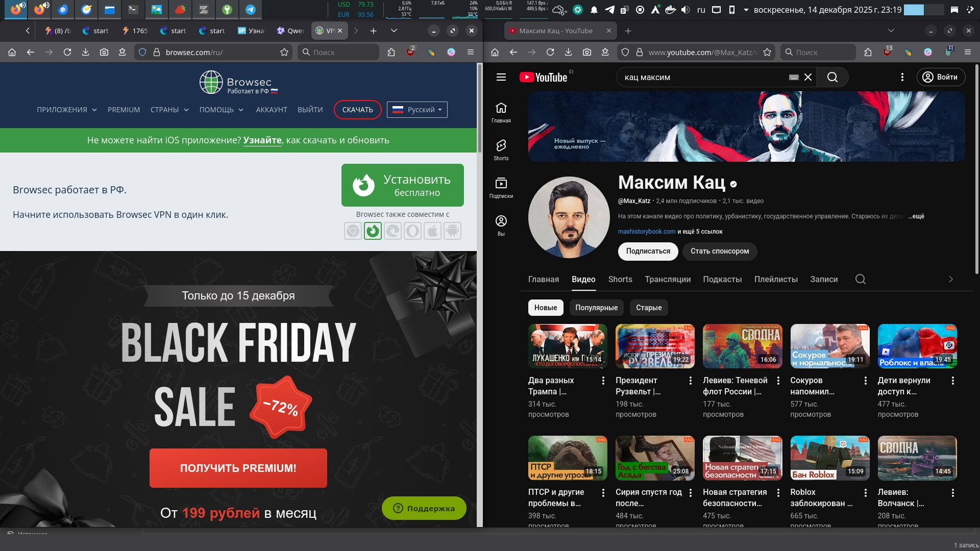Switch to the Shorts channel tab
980x551 pixels.
click(620, 279)
